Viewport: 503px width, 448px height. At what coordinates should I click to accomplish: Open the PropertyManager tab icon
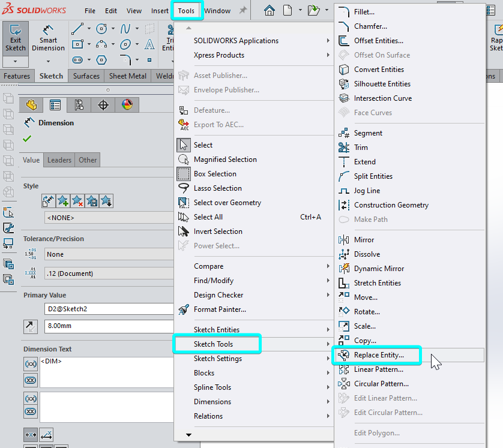coord(55,105)
